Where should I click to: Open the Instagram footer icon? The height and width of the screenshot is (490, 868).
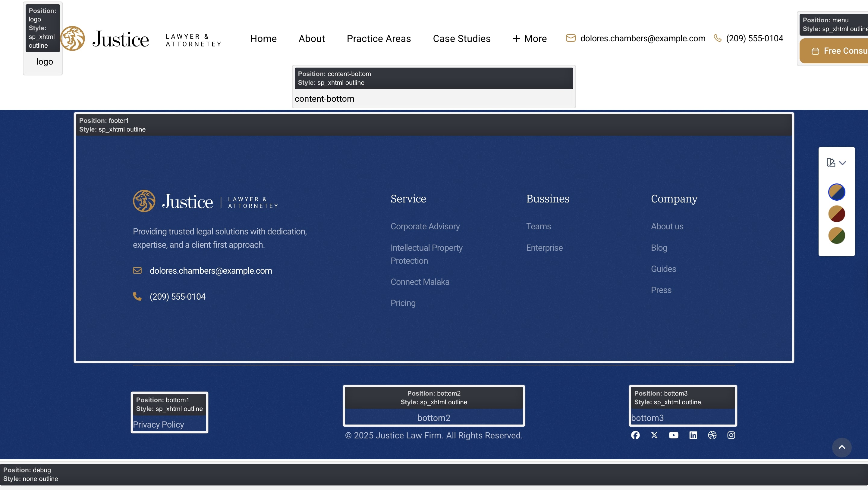click(731, 435)
